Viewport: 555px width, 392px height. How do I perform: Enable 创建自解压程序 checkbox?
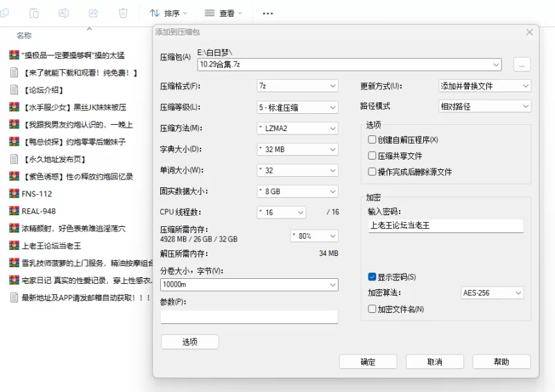pos(373,139)
